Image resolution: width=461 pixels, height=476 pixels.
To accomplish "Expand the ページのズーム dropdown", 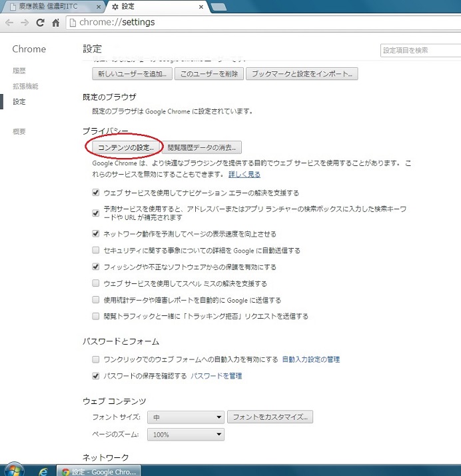I will (187, 435).
